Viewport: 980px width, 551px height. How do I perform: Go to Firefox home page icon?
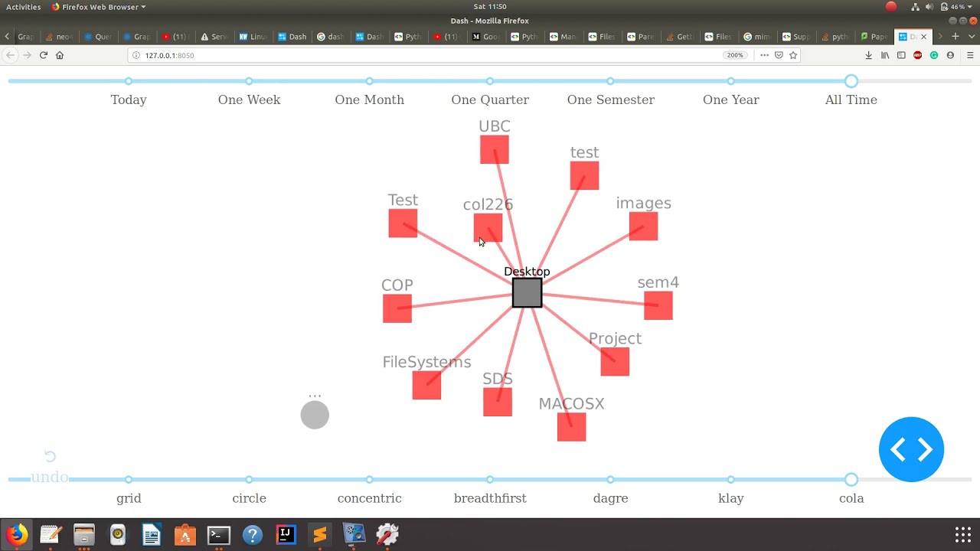[x=60, y=55]
